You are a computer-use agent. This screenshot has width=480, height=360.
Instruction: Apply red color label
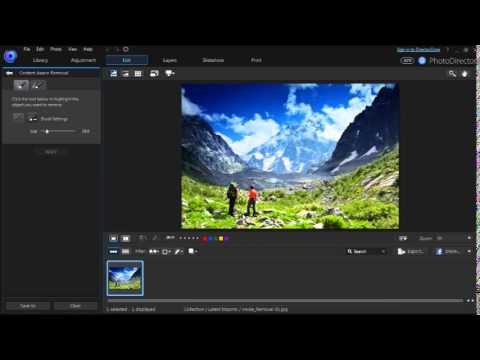(x=205, y=238)
